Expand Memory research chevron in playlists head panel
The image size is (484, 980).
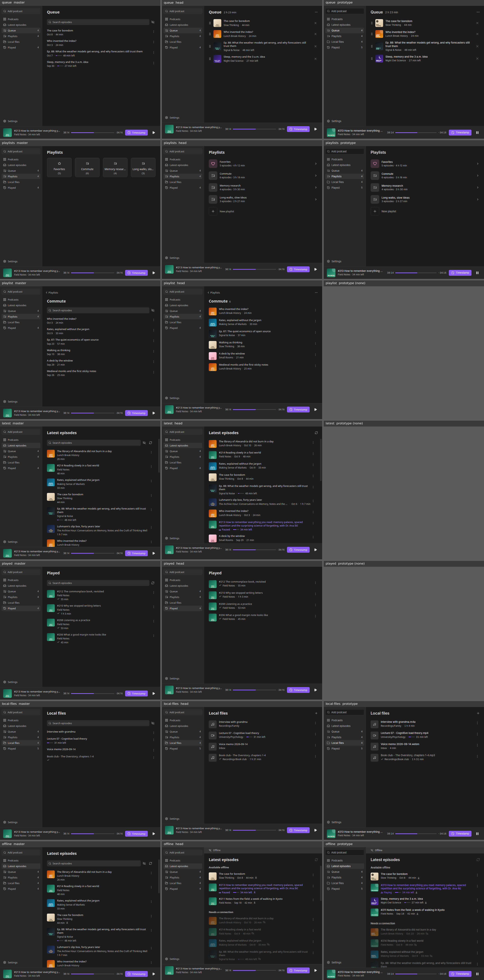point(316,187)
